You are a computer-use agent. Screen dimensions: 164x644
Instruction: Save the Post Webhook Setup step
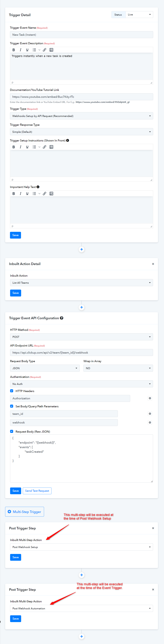(15, 557)
